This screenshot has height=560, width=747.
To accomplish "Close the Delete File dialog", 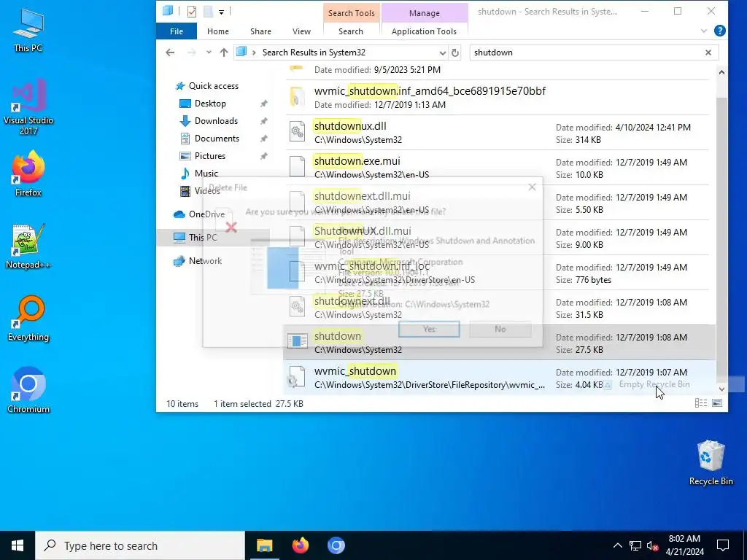I will tap(532, 187).
